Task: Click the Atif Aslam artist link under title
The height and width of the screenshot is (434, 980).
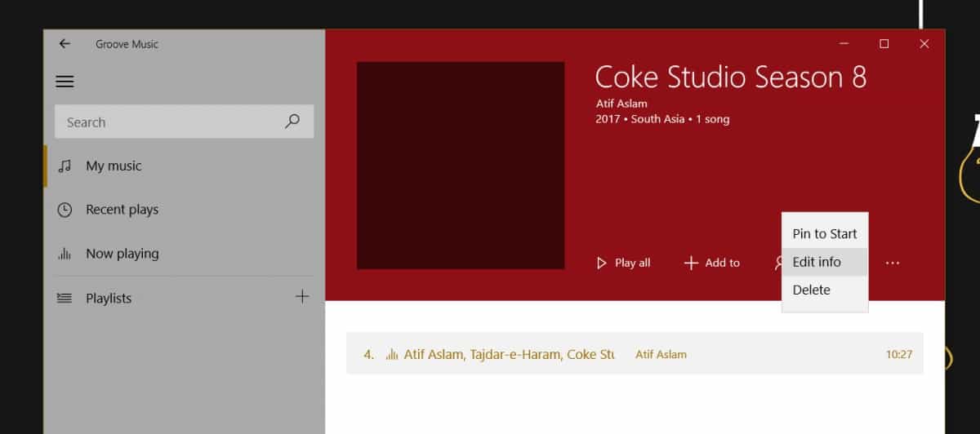Action: [621, 104]
